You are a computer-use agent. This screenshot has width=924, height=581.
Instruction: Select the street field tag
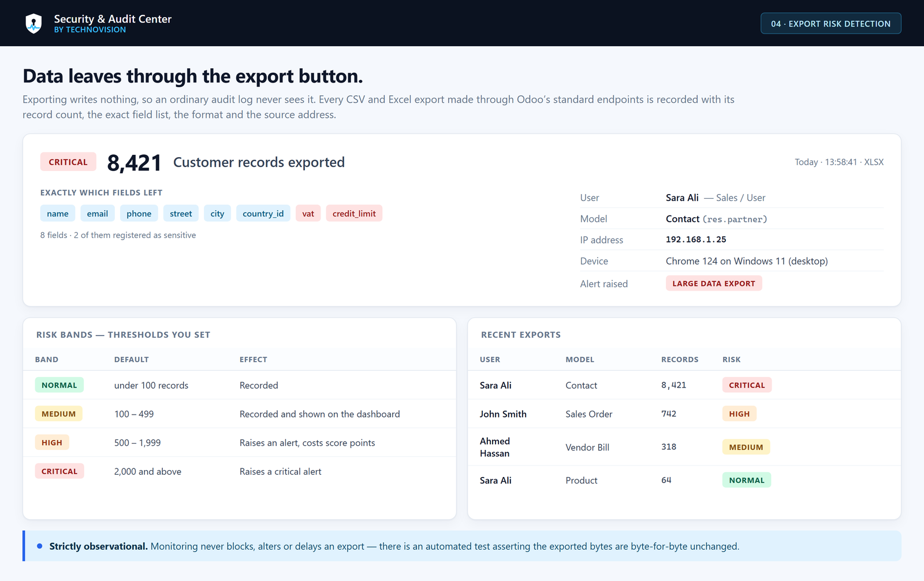click(181, 214)
